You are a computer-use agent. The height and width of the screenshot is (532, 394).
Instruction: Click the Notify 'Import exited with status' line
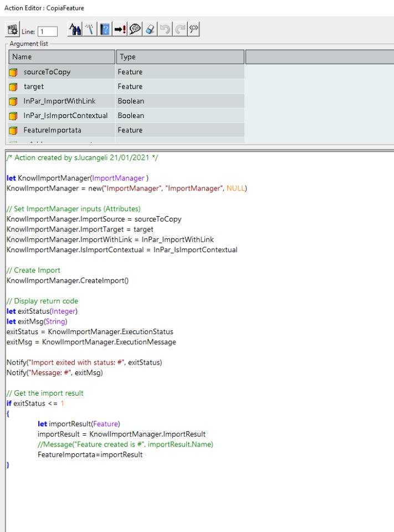[84, 362]
